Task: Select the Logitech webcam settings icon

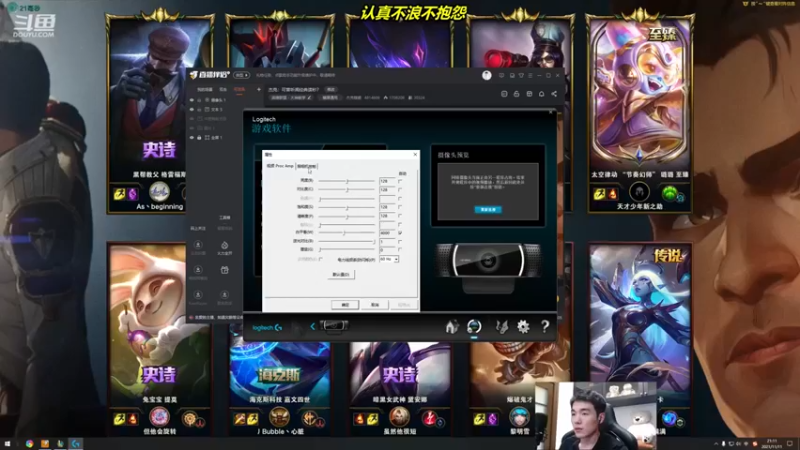Action: [474, 326]
